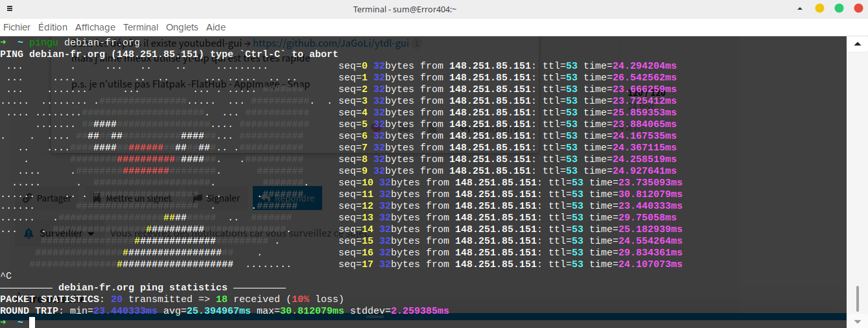Click the yellow minimize window button
Viewport: 868px width, 328px height.
[x=819, y=8]
